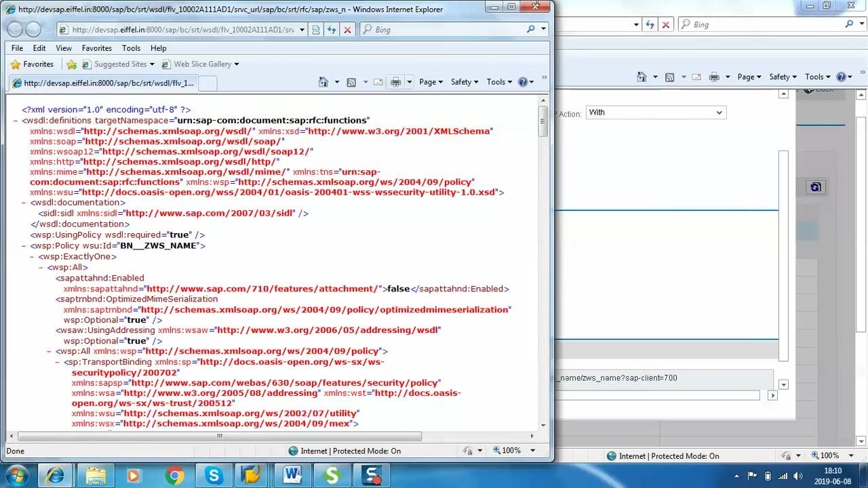Open Action 'With' combo box in background window
The width and height of the screenshot is (868, 488).
click(x=656, y=113)
